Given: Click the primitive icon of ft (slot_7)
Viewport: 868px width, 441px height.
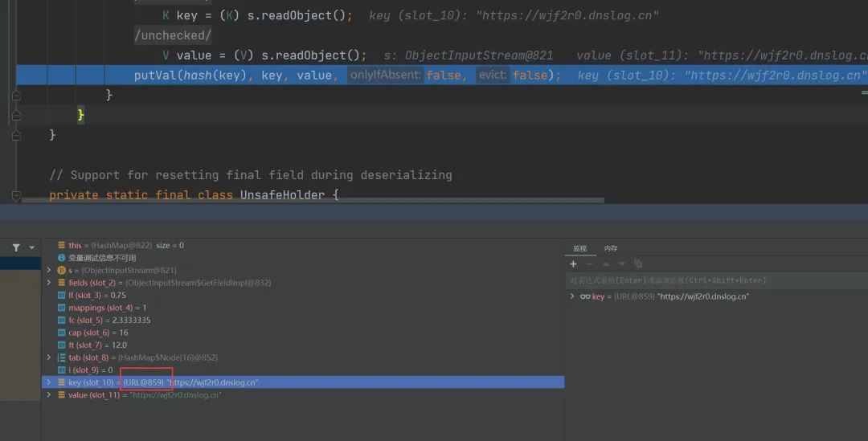Looking at the screenshot, I should point(61,345).
